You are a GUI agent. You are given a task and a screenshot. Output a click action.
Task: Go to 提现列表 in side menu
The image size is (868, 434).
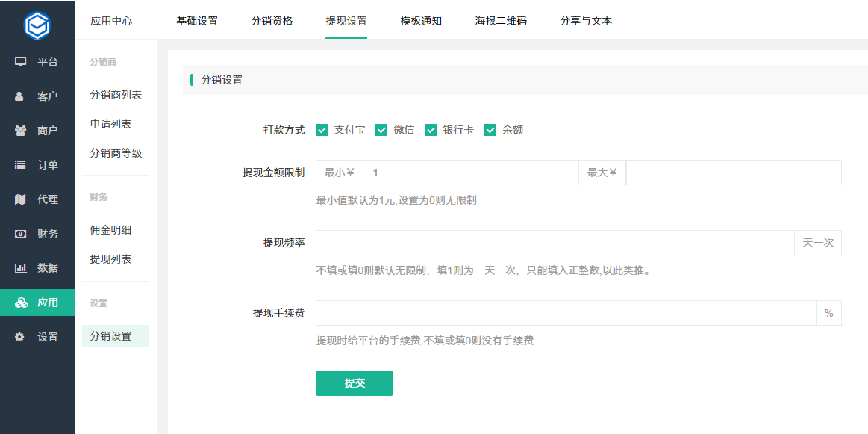tap(110, 259)
